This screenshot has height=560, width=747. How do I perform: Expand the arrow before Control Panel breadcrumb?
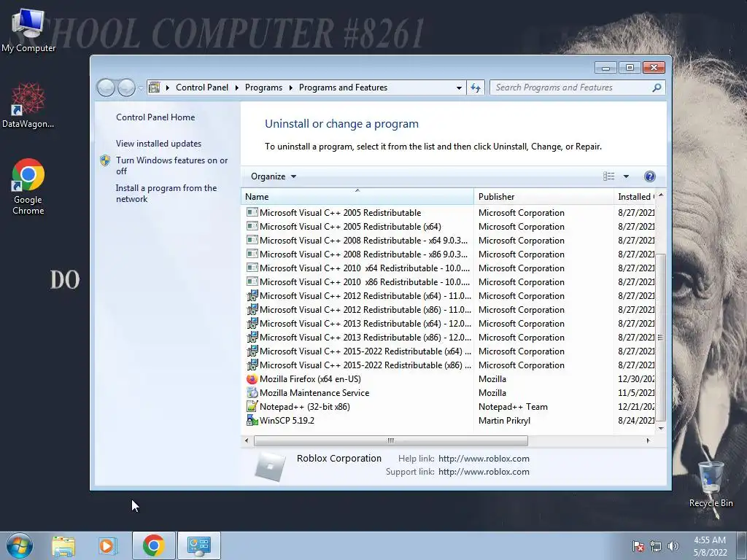(x=167, y=87)
